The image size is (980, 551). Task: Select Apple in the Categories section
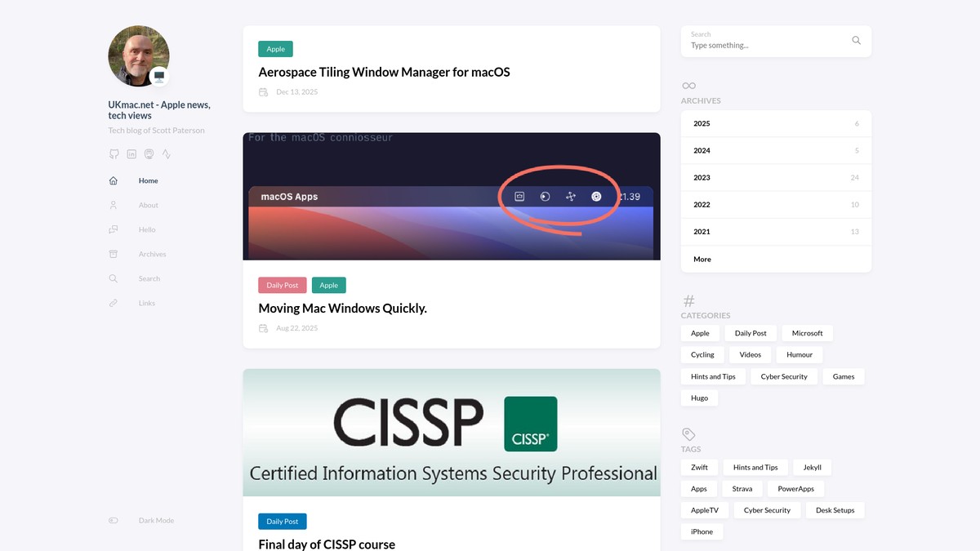pyautogui.click(x=700, y=333)
